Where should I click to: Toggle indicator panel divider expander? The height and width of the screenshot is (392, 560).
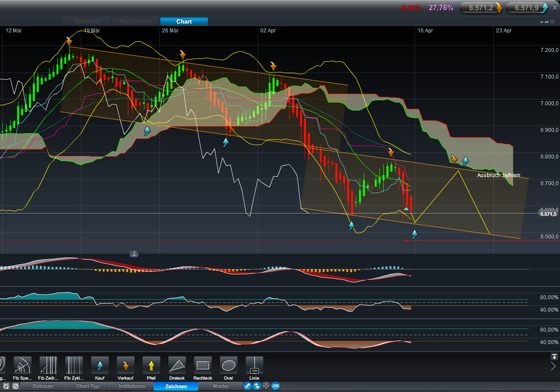pyautogui.click(x=134, y=254)
